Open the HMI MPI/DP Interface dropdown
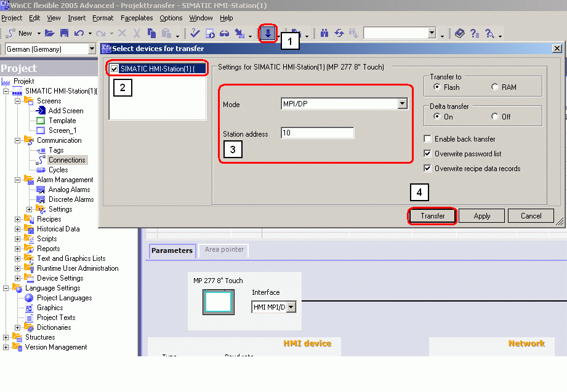The height and width of the screenshot is (392, 567). click(291, 306)
